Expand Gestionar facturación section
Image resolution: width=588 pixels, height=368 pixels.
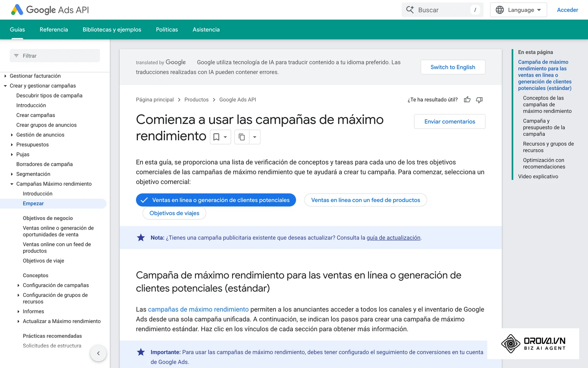tap(5, 76)
